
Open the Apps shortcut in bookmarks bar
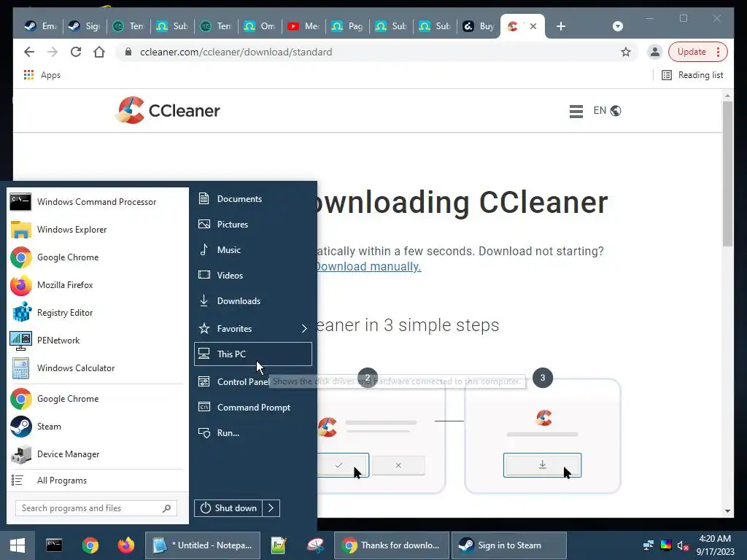pos(42,75)
